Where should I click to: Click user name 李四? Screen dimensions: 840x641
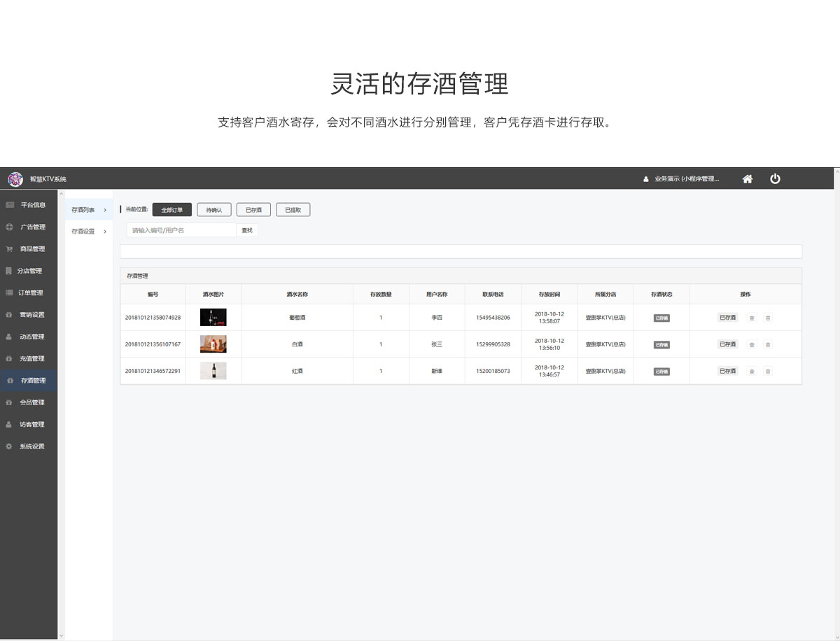coord(437,318)
